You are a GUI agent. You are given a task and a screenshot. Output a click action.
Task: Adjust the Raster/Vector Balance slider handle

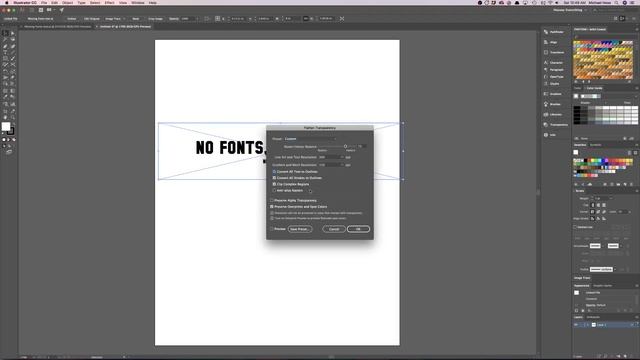(345, 146)
